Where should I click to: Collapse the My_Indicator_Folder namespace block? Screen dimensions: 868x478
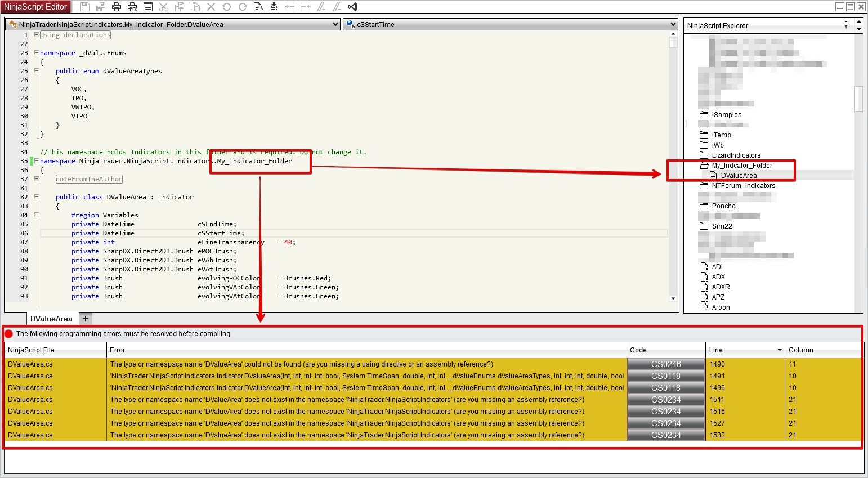[x=37, y=161]
